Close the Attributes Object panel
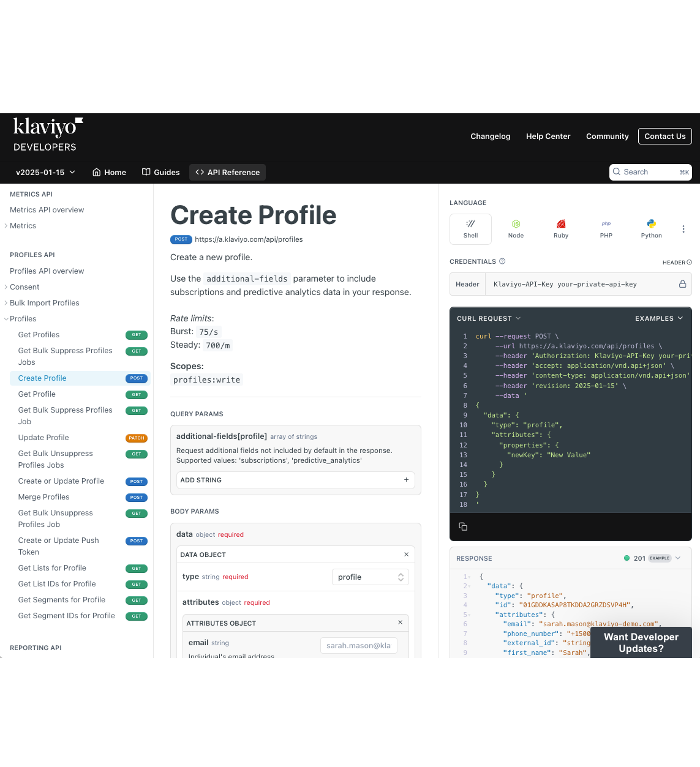This screenshot has width=700, height=767. pos(400,623)
